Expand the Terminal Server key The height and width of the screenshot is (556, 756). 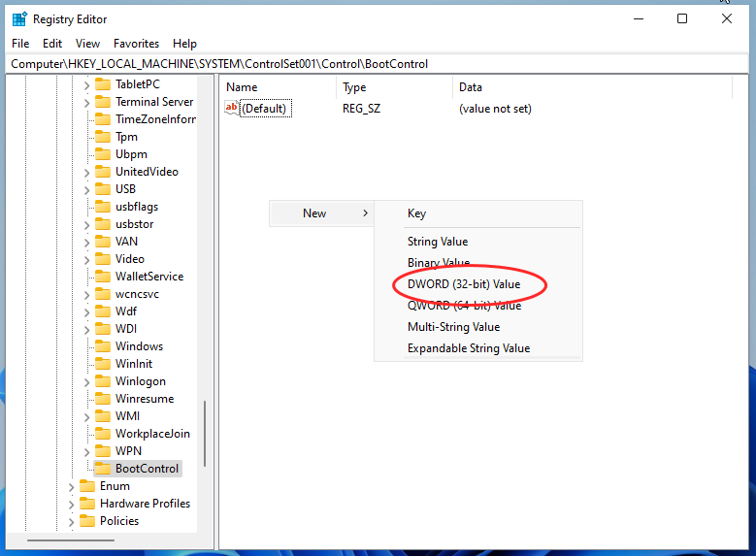(86, 103)
